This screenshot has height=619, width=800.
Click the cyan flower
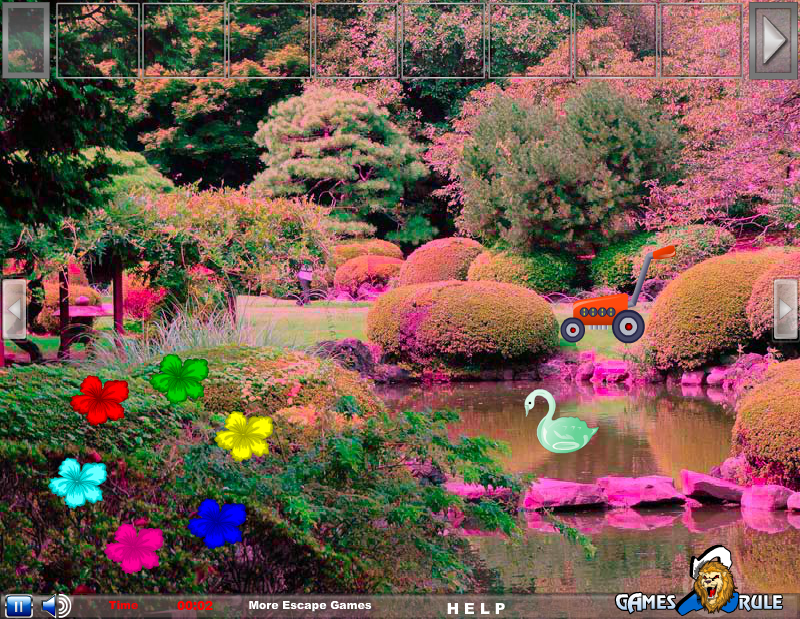tap(78, 483)
